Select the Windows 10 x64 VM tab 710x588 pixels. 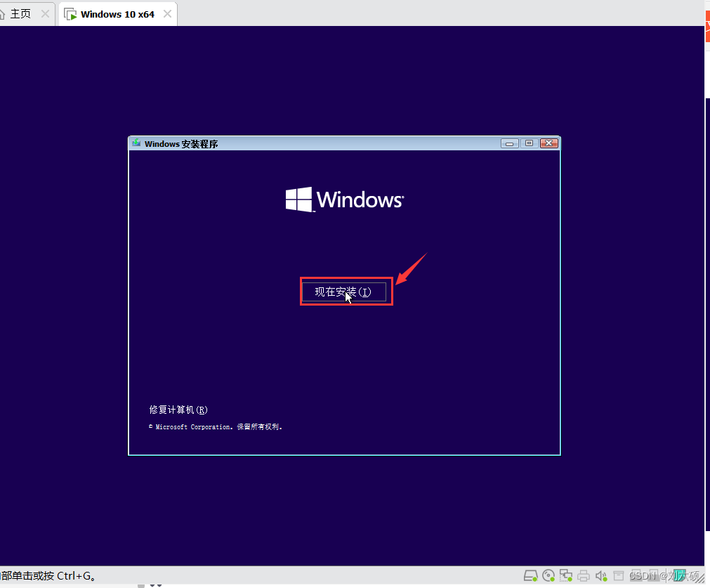pyautogui.click(x=118, y=14)
